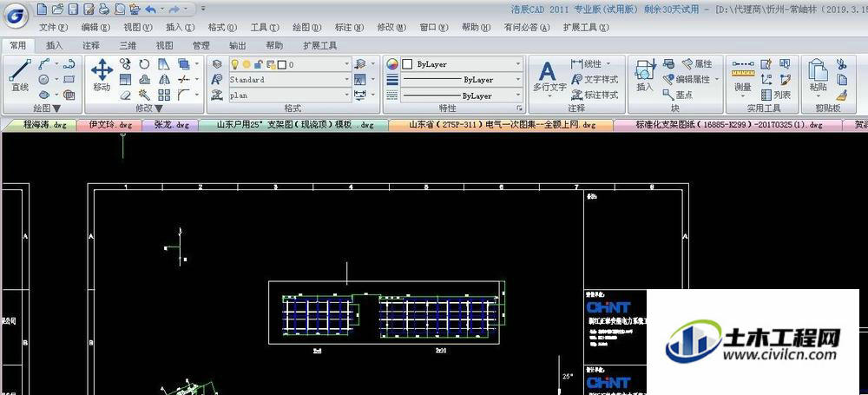Screen dimensions: 868x395
Task: Switch to the 输出 ribbon tab
Action: (x=238, y=45)
